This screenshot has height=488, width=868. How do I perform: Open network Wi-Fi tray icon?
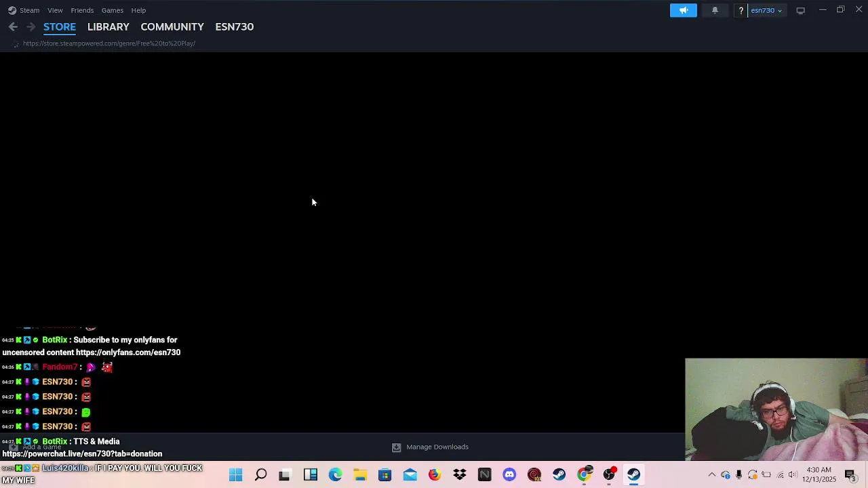coord(780,475)
